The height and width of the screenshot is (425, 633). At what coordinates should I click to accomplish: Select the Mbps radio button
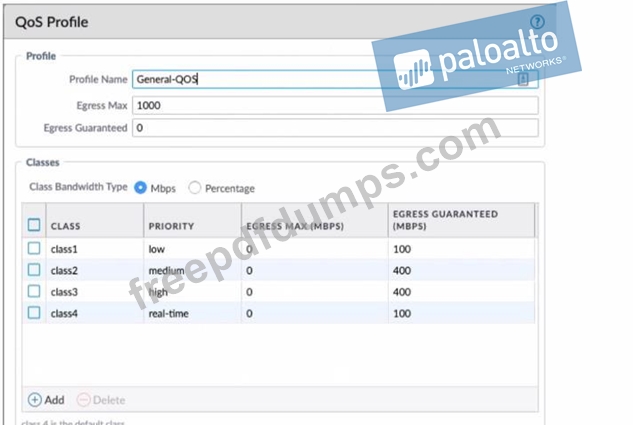141,187
